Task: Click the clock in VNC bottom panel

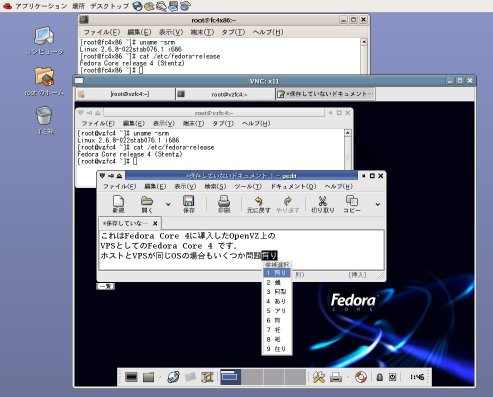Action: pyautogui.click(x=417, y=377)
